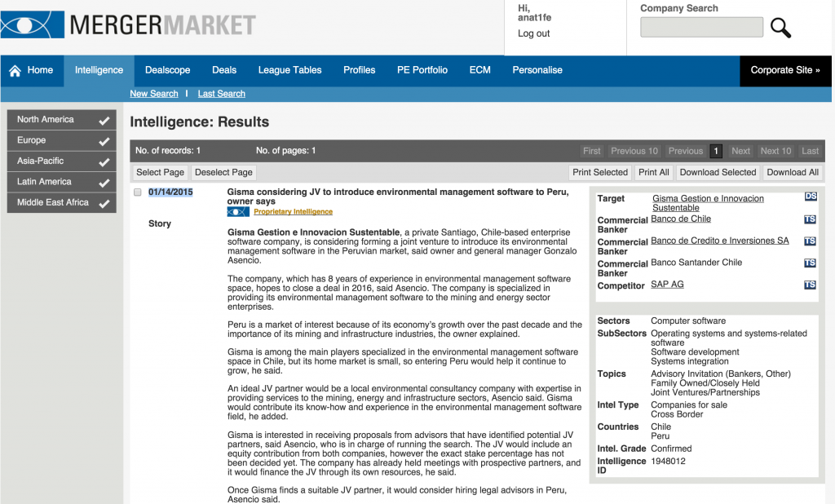
Task: Go to the Deals tab
Action: [x=224, y=70]
